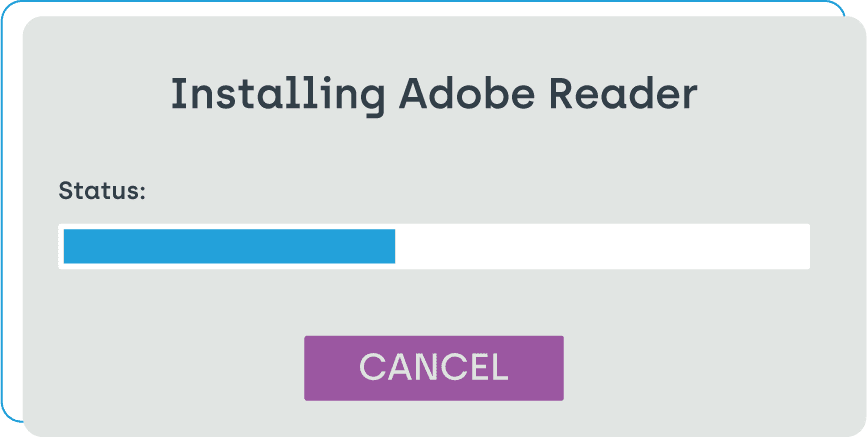Viewport: 867px width, 437px height.
Task: Click the installation progress bar
Action: [x=434, y=246]
